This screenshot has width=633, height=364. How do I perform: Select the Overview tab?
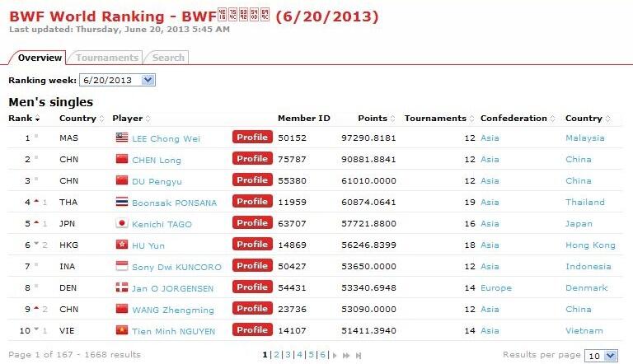click(40, 58)
